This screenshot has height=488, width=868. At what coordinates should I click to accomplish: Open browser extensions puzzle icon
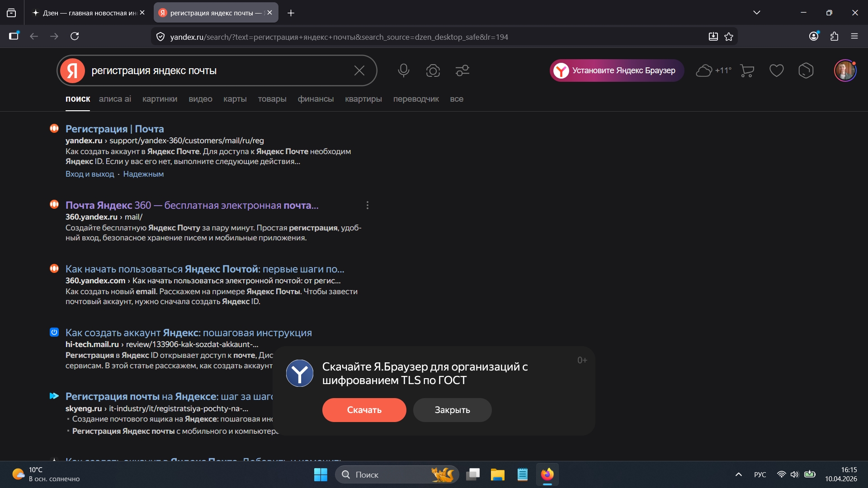point(834,36)
